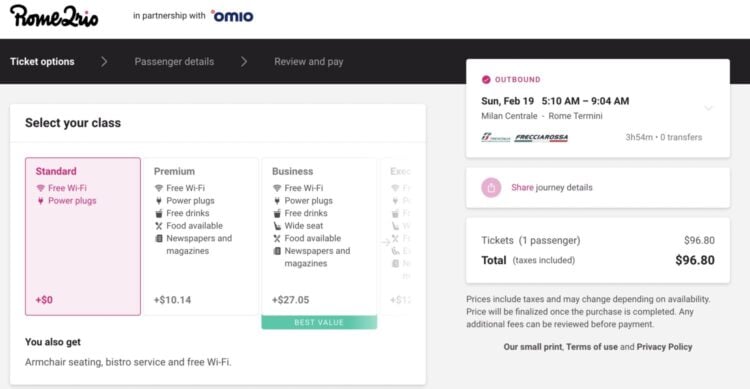Screen dimensions: 750x389
Task: Click the Wi-Fi icon in Premium class
Action: [x=158, y=188]
